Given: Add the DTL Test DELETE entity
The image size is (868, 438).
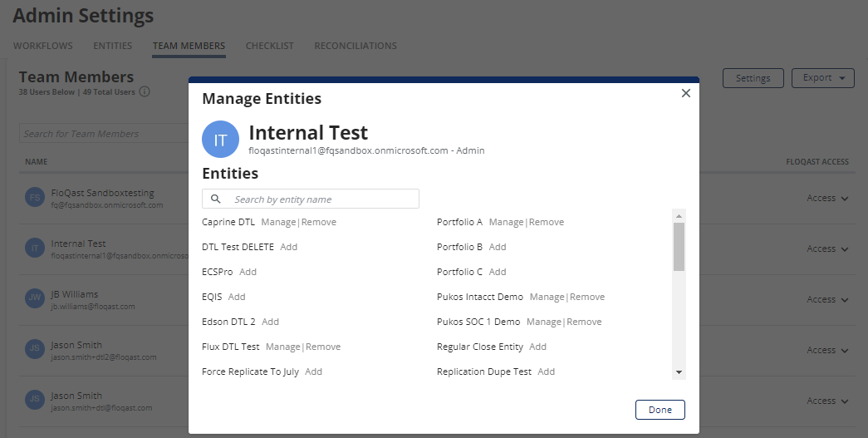Looking at the screenshot, I should (x=288, y=247).
